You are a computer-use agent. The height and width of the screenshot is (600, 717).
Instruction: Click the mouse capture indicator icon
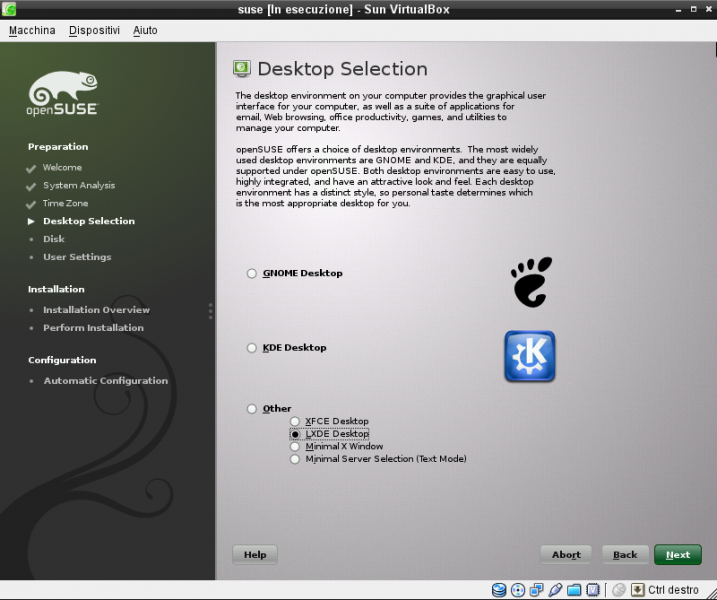click(619, 590)
